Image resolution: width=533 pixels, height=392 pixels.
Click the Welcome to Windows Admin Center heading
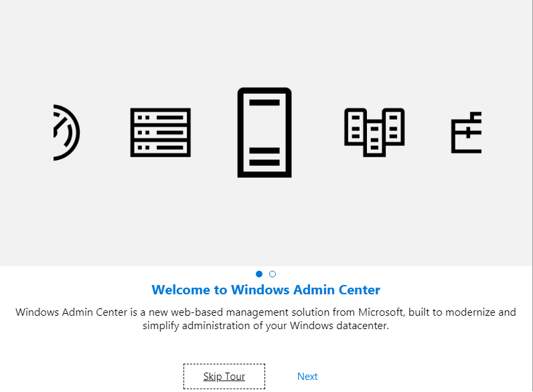click(266, 290)
